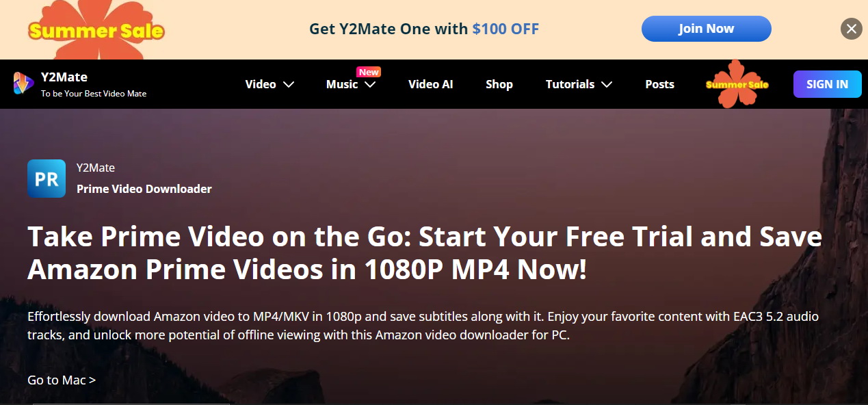Close the Summer Sale banner

click(x=851, y=29)
